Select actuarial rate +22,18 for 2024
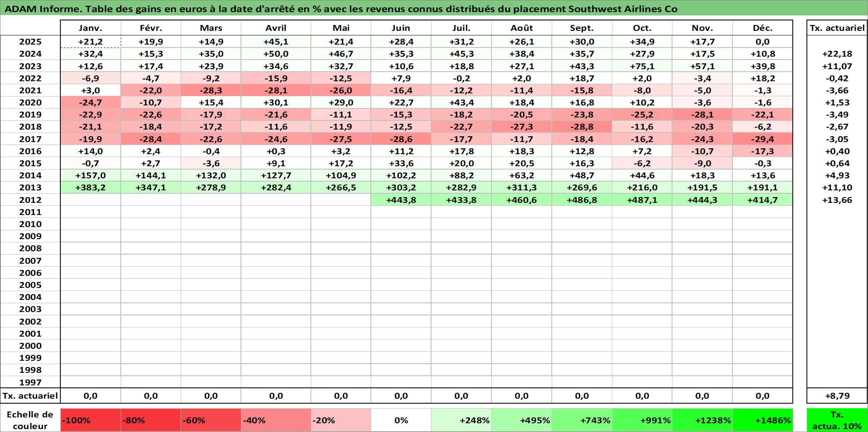Viewport: 868px width, 432px height. tap(837, 54)
